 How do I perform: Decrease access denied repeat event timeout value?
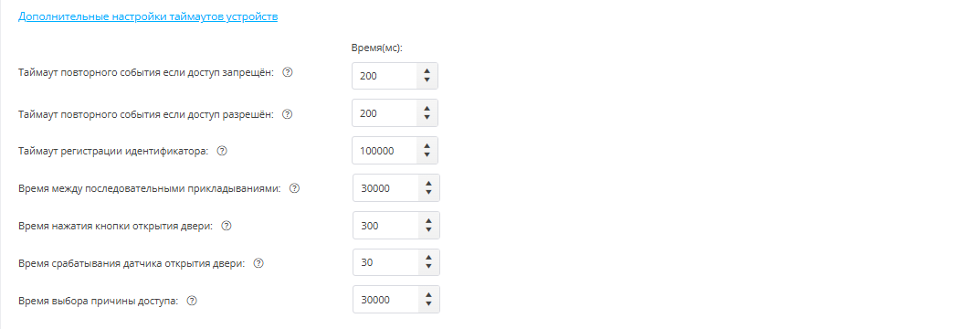point(427,80)
